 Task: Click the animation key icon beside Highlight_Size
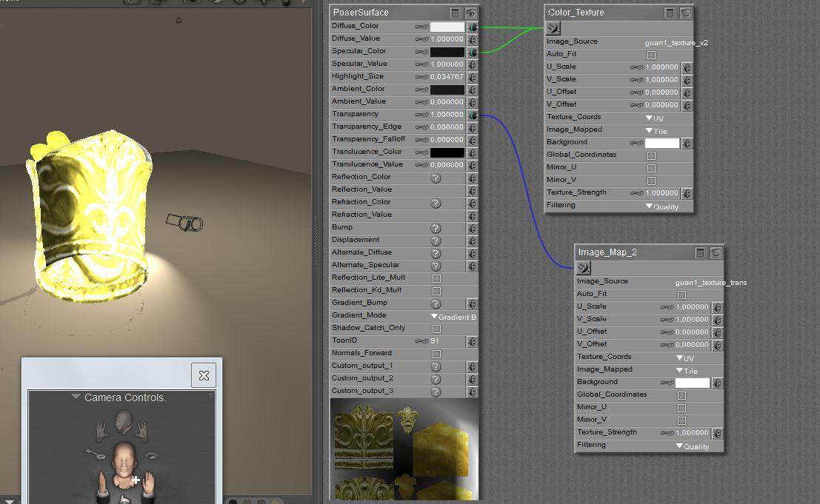coord(421,77)
